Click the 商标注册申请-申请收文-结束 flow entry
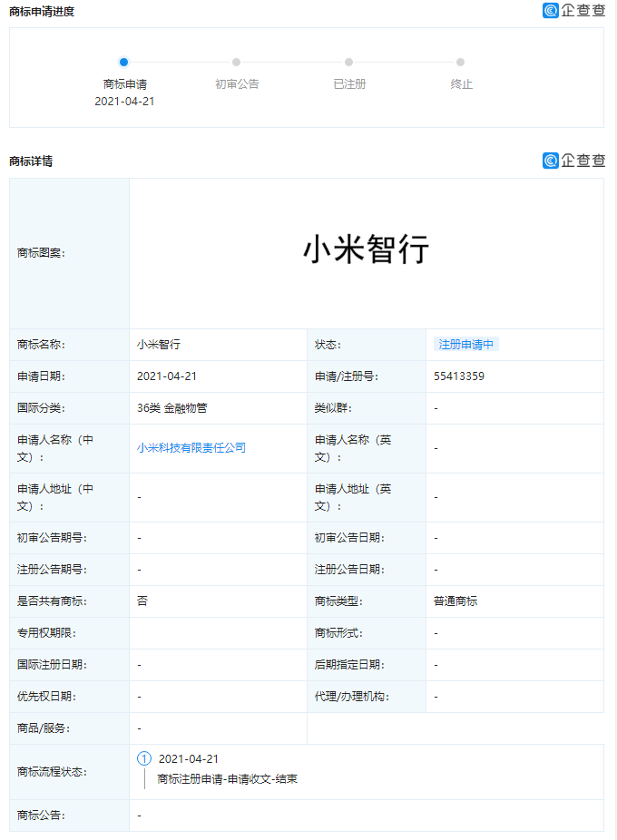The image size is (617, 840). 227,779
